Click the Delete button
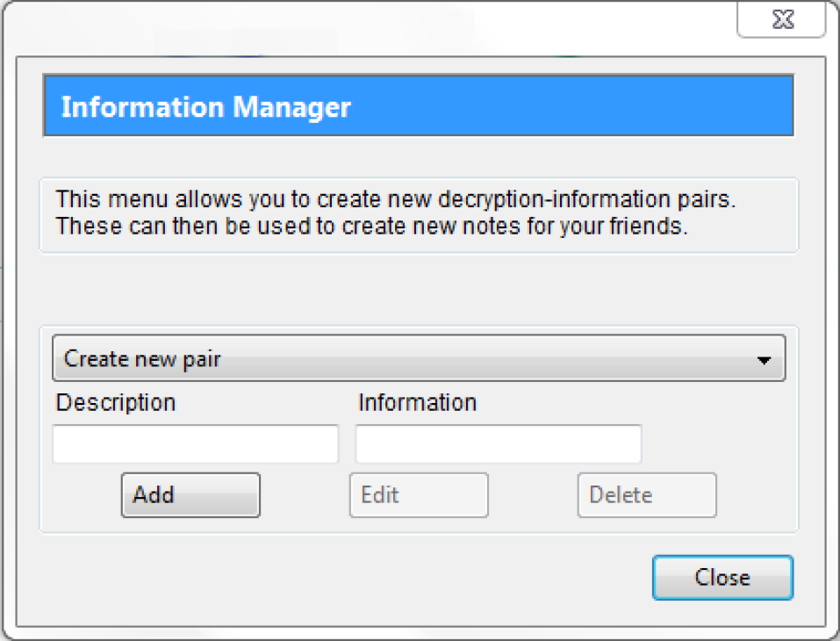This screenshot has height=641, width=840. pos(647,495)
